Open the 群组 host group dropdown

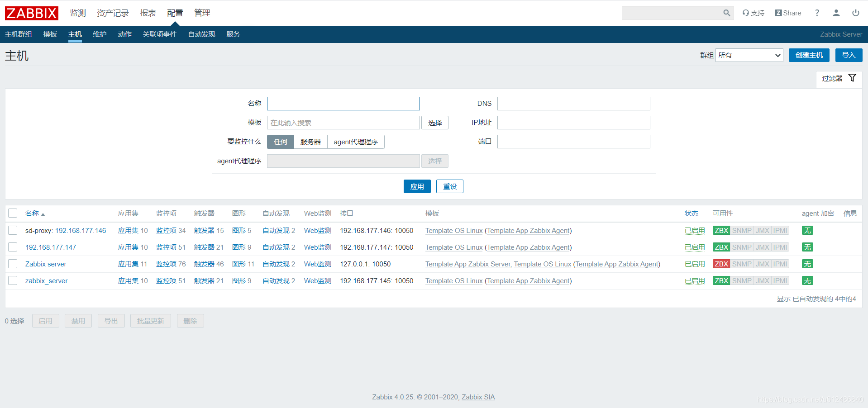[x=749, y=55]
